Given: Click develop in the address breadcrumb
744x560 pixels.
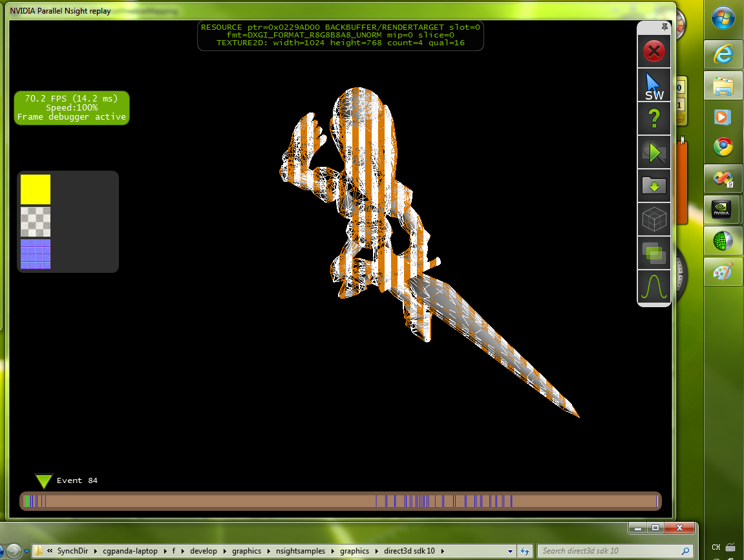Looking at the screenshot, I should (x=204, y=551).
